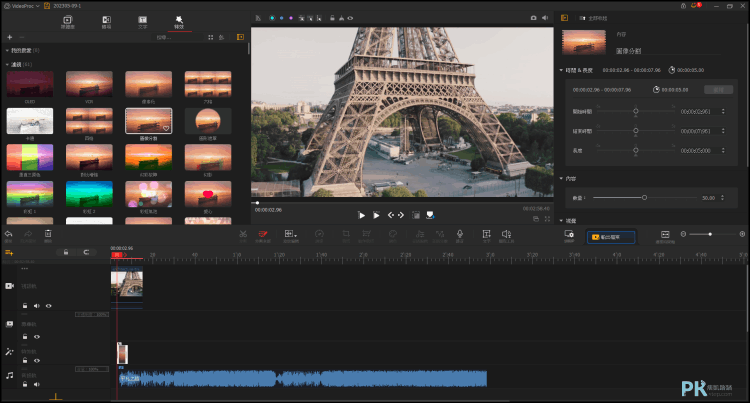The width and height of the screenshot is (750, 403).
Task: Collapse the favorites section in effects list
Action: coord(7,50)
